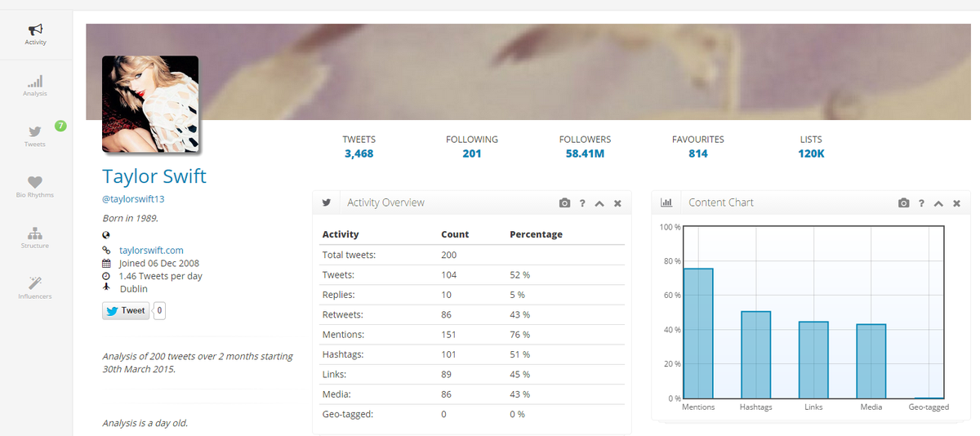
Task: Click the Geo-tagged axis label in chart
Action: pyautogui.click(x=929, y=407)
